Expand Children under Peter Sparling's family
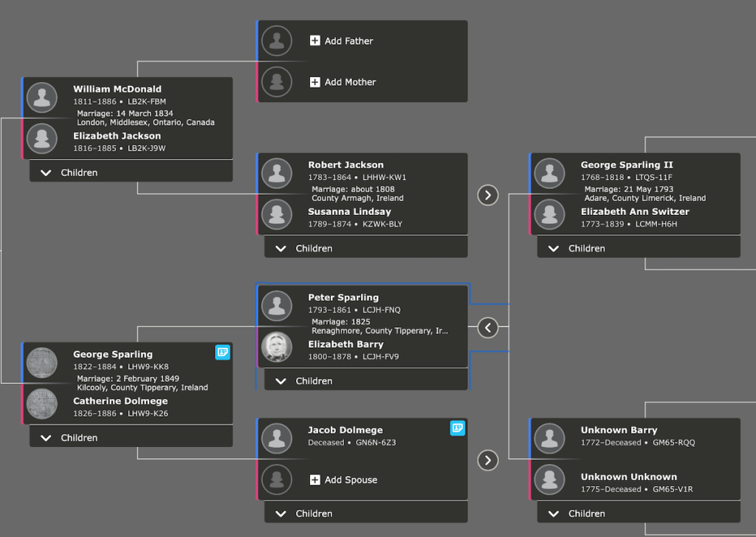This screenshot has height=537, width=756. pyautogui.click(x=304, y=381)
